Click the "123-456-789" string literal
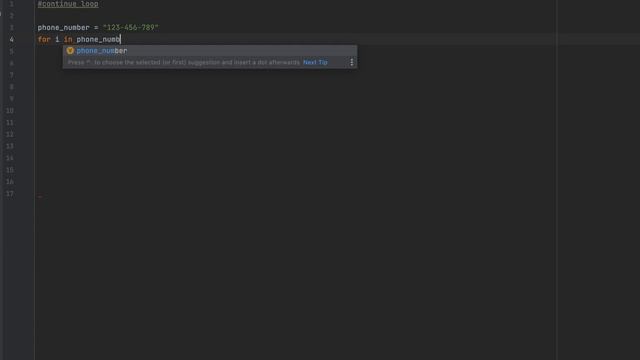 pos(130,27)
